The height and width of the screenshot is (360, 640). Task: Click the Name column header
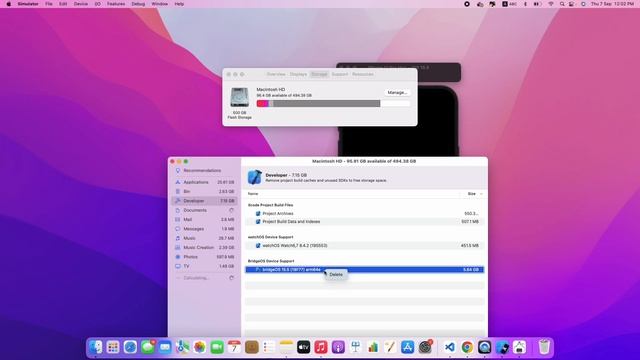[253, 194]
